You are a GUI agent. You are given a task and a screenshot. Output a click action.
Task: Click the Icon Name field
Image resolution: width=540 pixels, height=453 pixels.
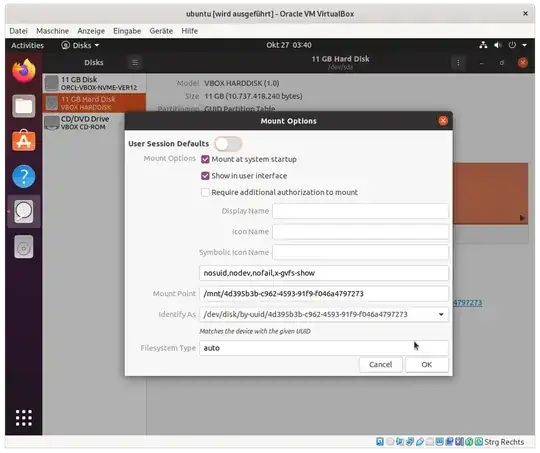point(360,231)
